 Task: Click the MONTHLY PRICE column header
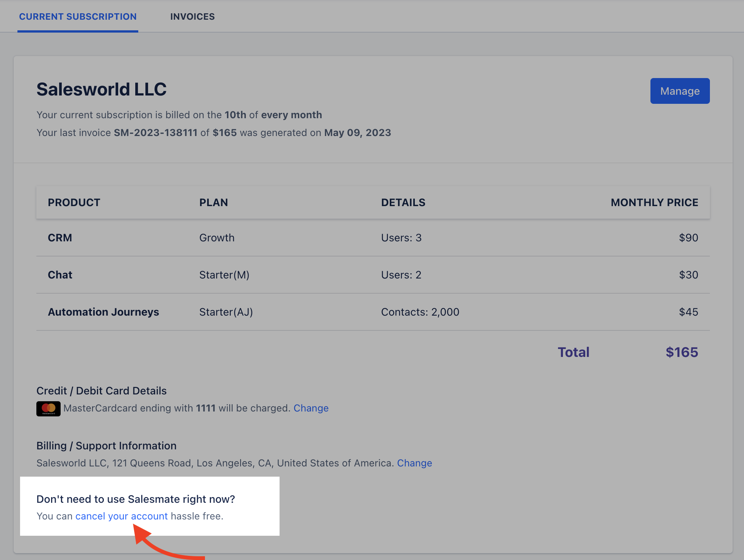pos(654,202)
